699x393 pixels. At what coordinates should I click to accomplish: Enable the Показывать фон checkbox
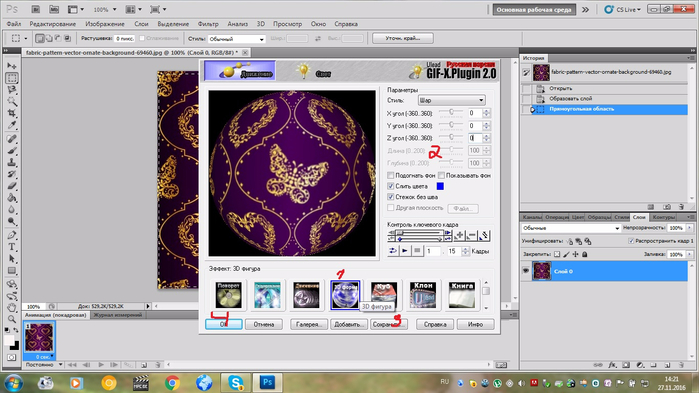tap(441, 176)
